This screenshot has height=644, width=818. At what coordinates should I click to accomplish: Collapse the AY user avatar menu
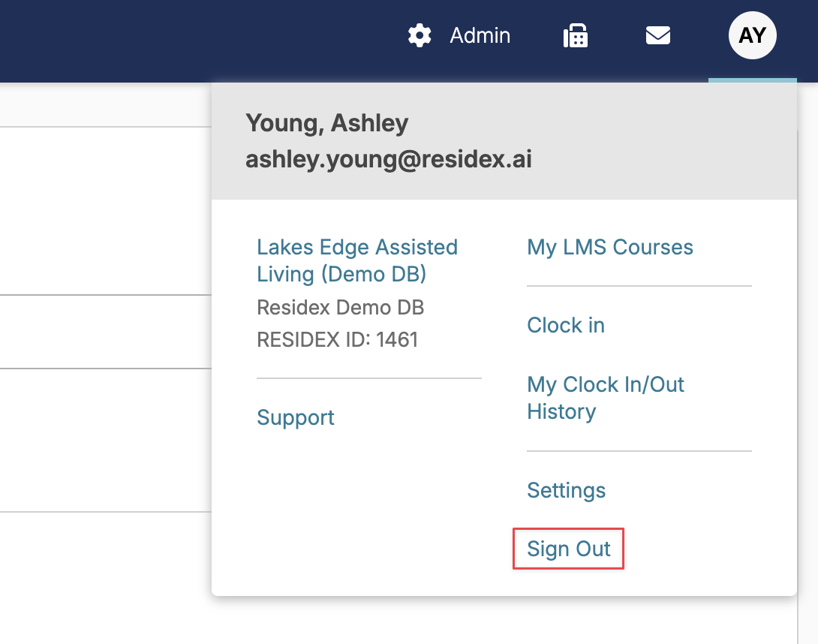point(752,36)
